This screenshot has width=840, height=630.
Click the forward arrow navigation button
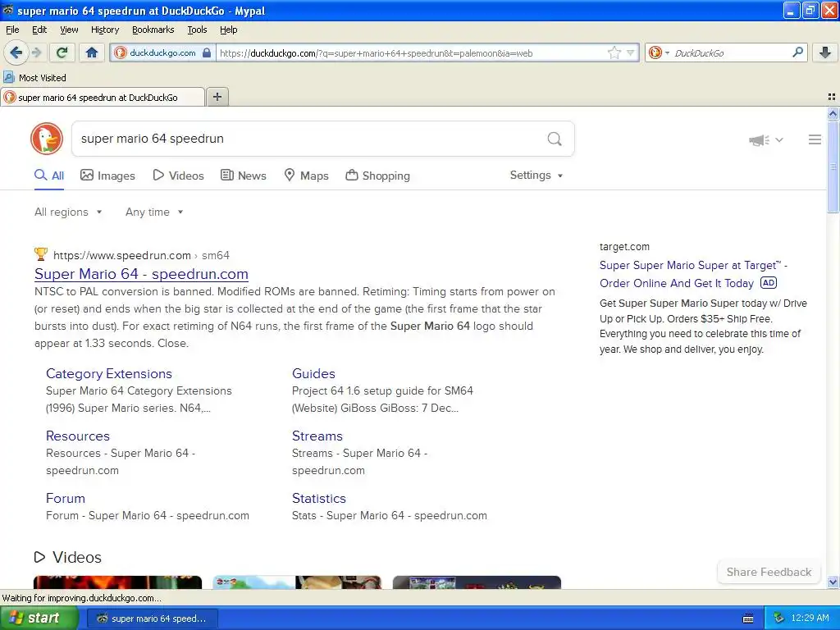click(x=37, y=52)
